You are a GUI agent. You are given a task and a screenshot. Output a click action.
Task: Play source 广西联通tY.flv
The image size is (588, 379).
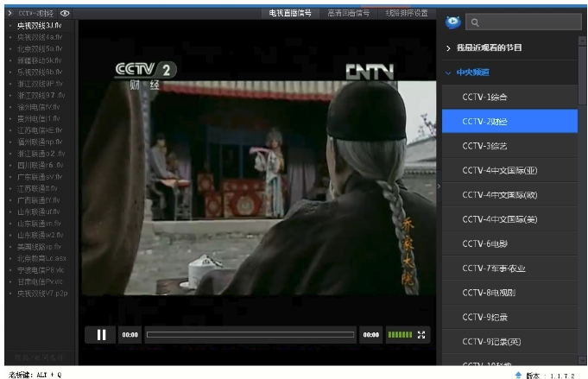[39, 199]
